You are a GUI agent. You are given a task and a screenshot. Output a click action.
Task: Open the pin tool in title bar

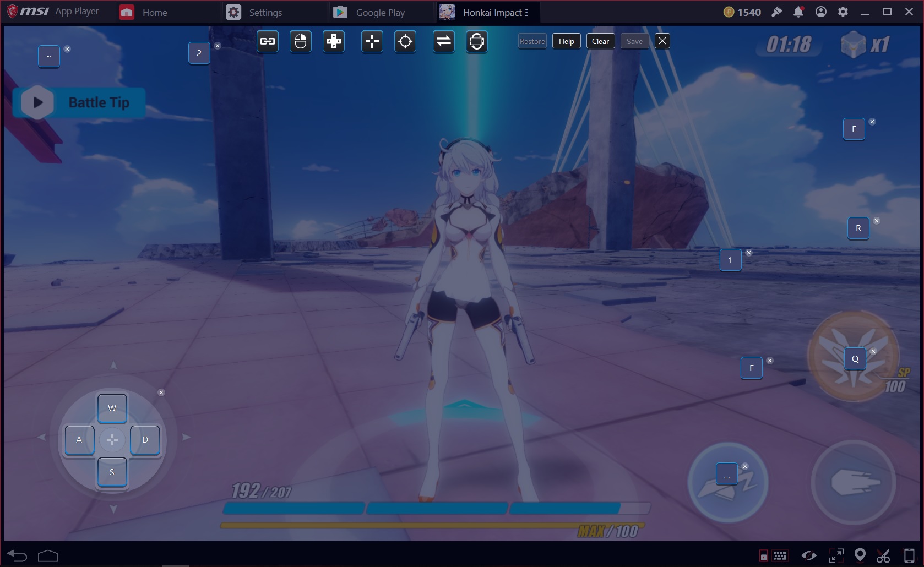(x=777, y=12)
